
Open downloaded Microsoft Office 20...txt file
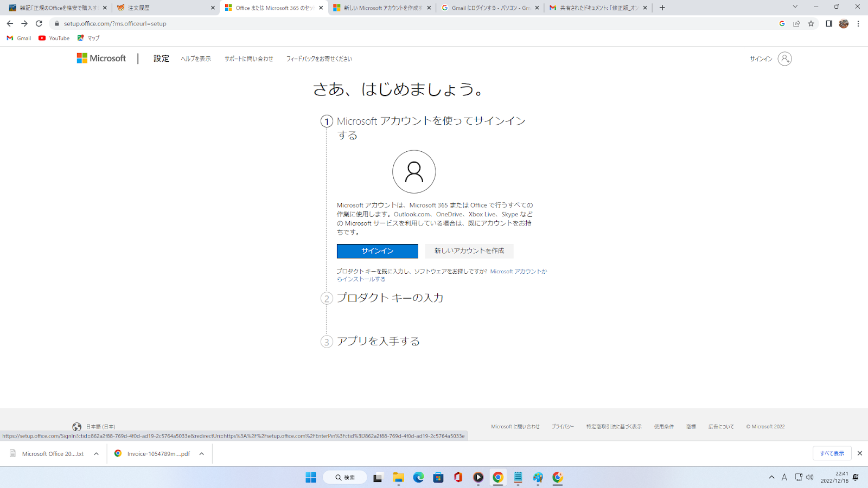point(47,454)
